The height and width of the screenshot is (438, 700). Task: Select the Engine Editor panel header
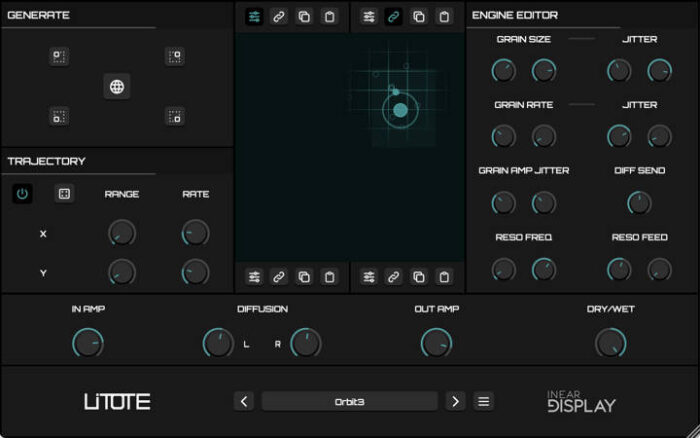pyautogui.click(x=515, y=16)
